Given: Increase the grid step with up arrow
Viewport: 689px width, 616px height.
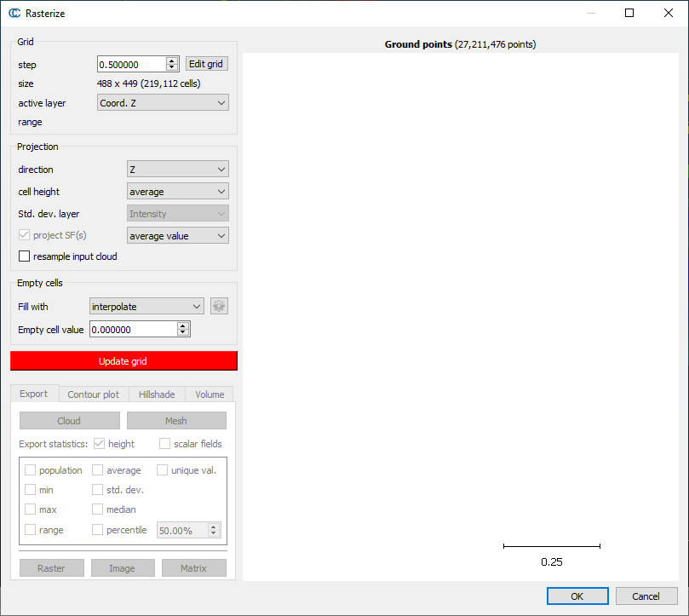Looking at the screenshot, I should click(171, 60).
